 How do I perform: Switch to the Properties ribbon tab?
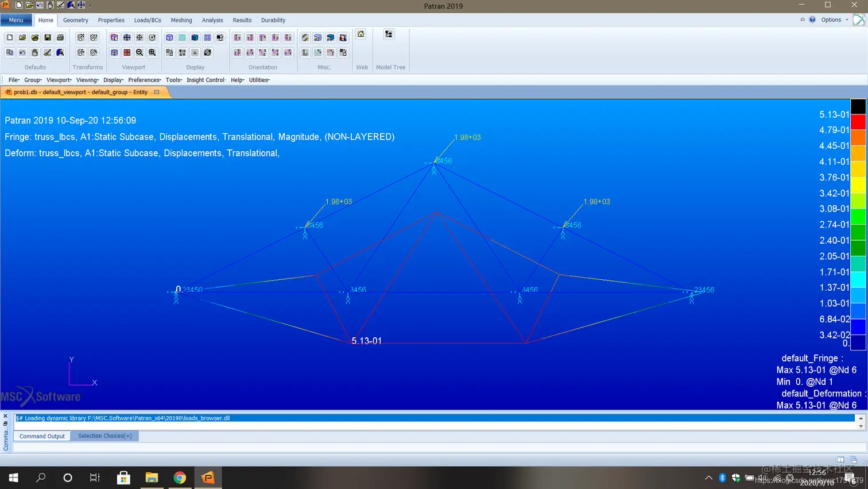(x=111, y=20)
